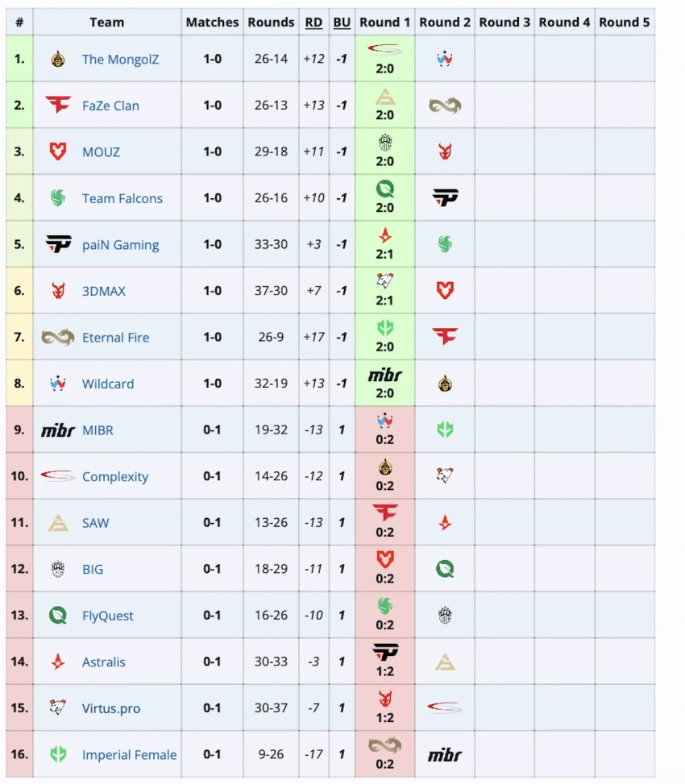This screenshot has width=685, height=784.
Task: Click Complexity logo in The MongolZ's Round 1 cell
Action: (x=384, y=50)
